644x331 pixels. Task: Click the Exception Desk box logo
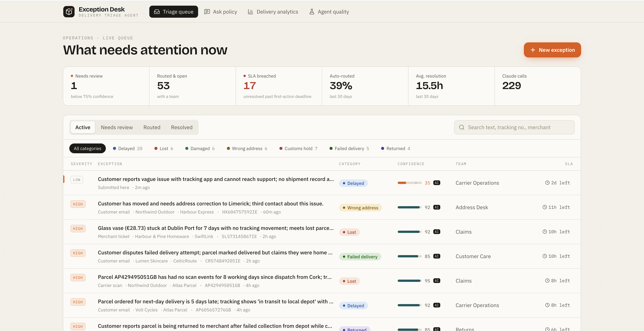[x=69, y=12]
